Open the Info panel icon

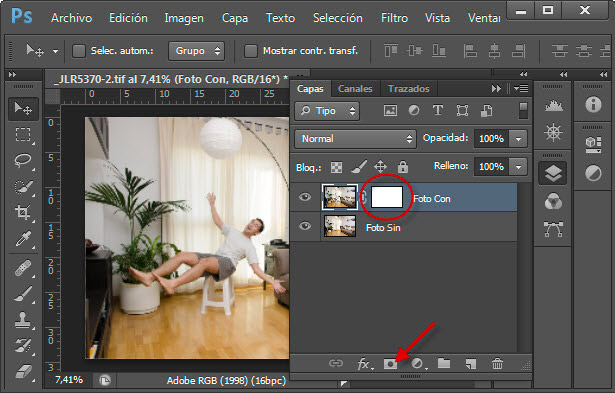click(x=593, y=105)
